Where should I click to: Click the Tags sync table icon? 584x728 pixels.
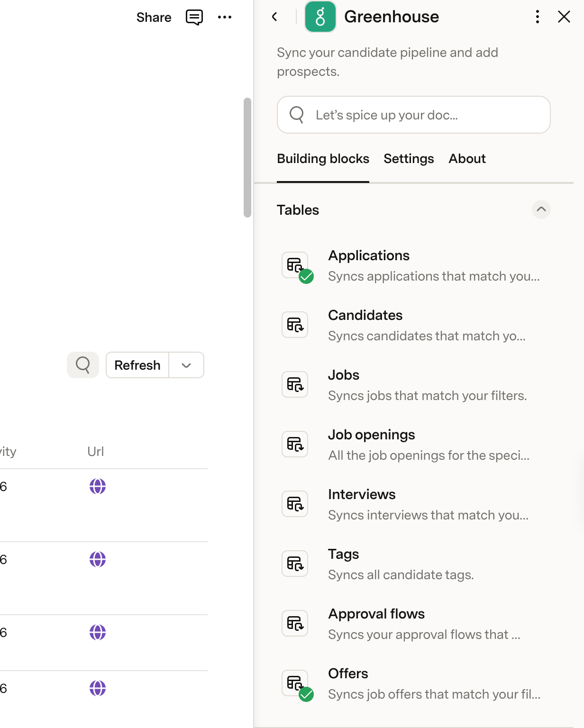click(295, 564)
